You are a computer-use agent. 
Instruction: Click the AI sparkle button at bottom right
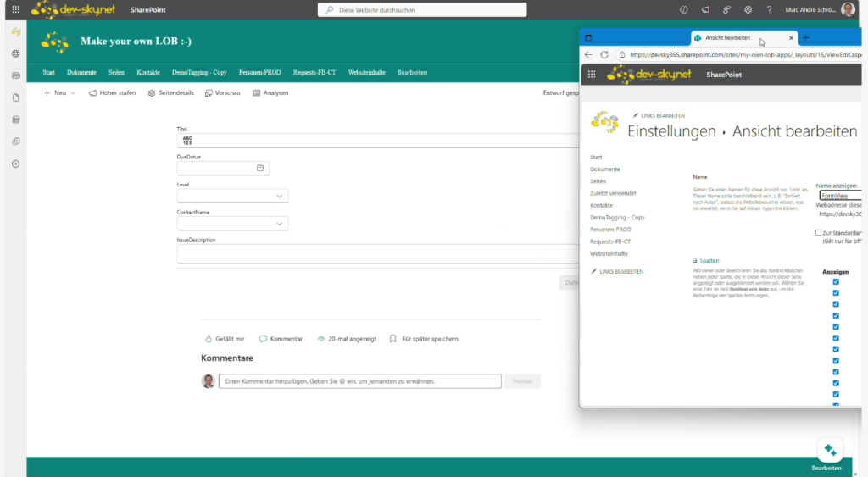(830, 450)
